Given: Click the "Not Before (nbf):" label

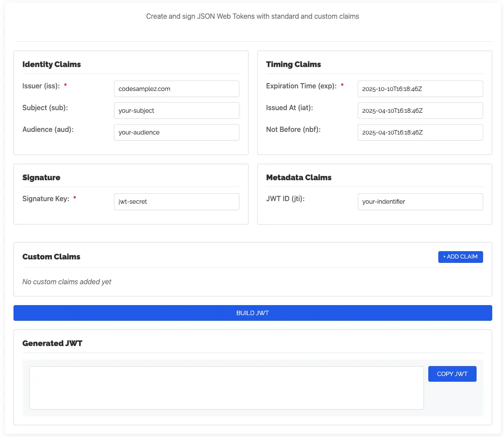Looking at the screenshot, I should [293, 129].
